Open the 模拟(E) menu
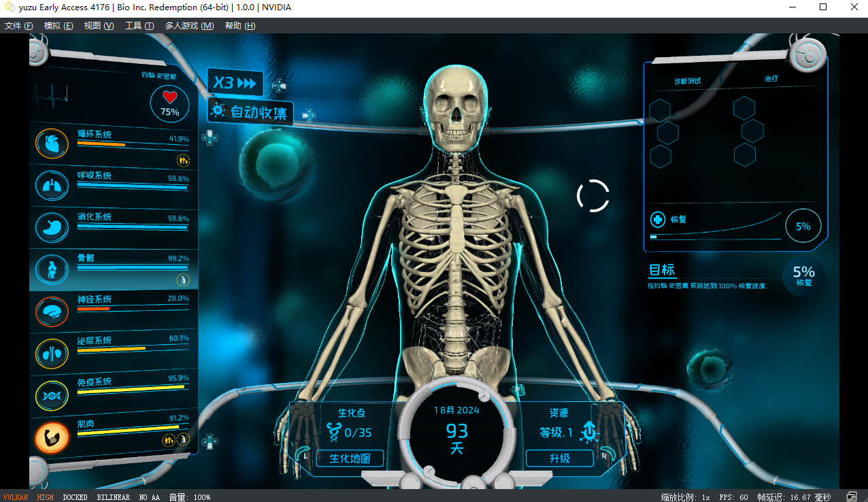Image resolution: width=868 pixels, height=502 pixels. pos(59,26)
